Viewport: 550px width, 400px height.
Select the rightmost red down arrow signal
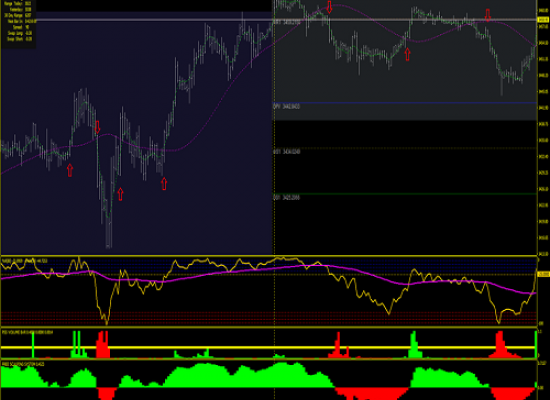488,15
